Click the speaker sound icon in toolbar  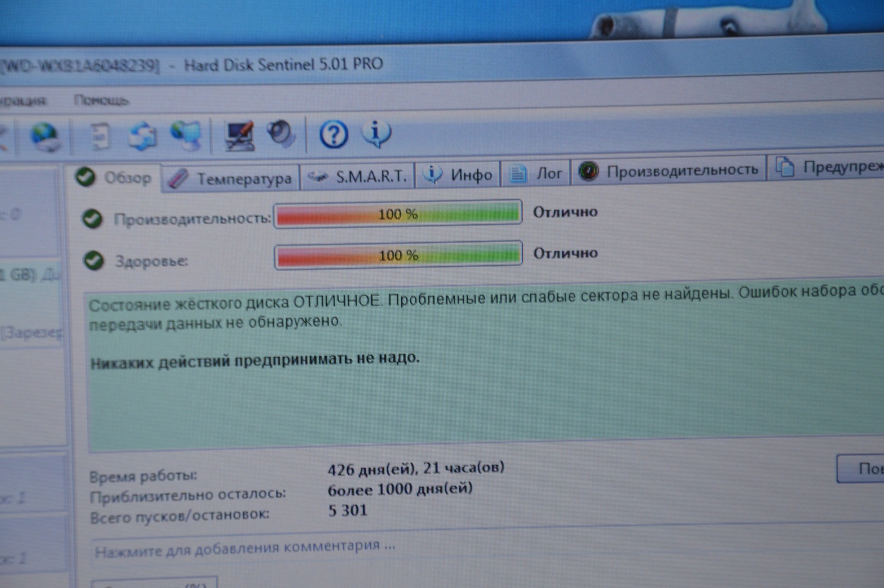click(281, 133)
